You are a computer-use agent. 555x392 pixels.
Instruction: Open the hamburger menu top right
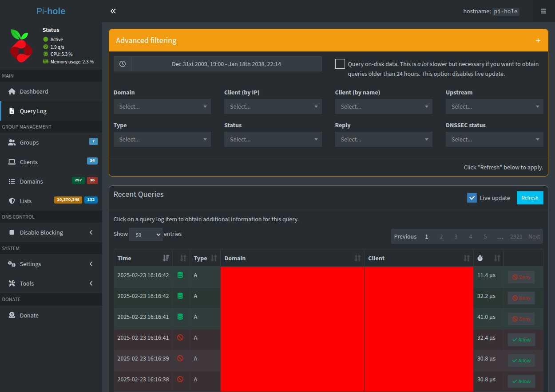[543, 11]
